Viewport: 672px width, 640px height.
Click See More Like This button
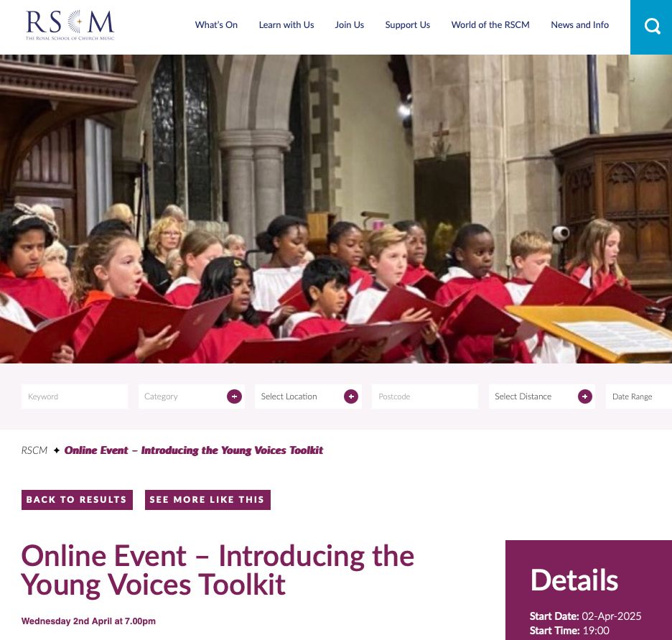[207, 500]
